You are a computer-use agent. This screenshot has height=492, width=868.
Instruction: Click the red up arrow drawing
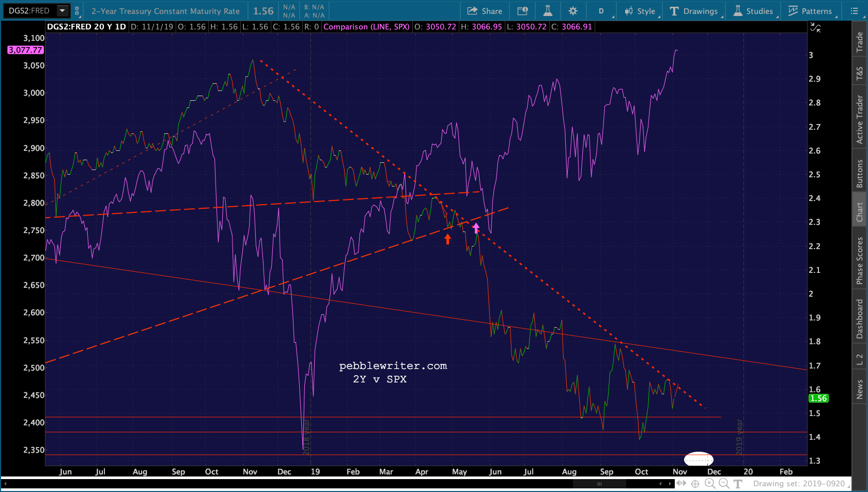pos(447,239)
